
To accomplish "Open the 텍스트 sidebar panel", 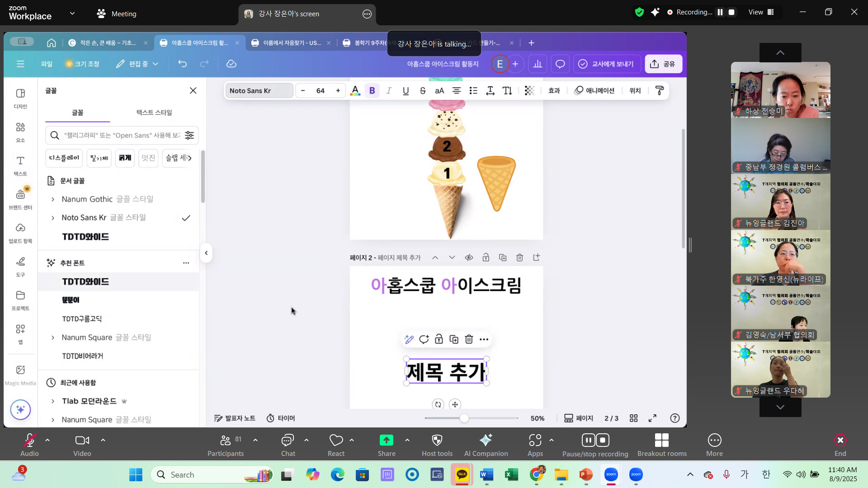I will coord(20,166).
